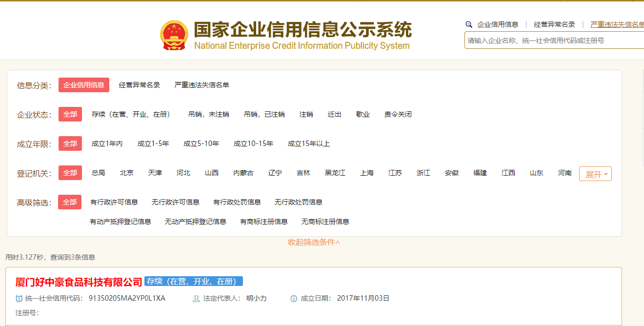Filter registration authority by 内蒙古
Image resolution: width=644 pixels, height=326 pixels.
(243, 173)
